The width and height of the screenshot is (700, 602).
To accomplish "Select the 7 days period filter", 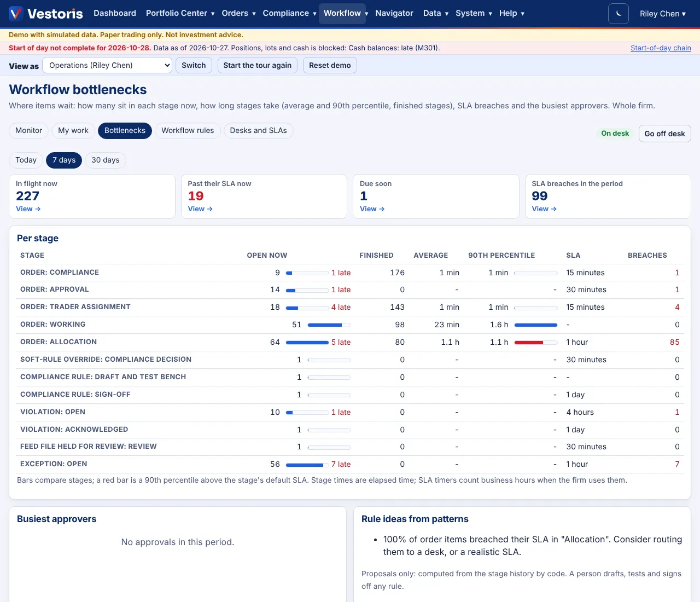I will [64, 160].
